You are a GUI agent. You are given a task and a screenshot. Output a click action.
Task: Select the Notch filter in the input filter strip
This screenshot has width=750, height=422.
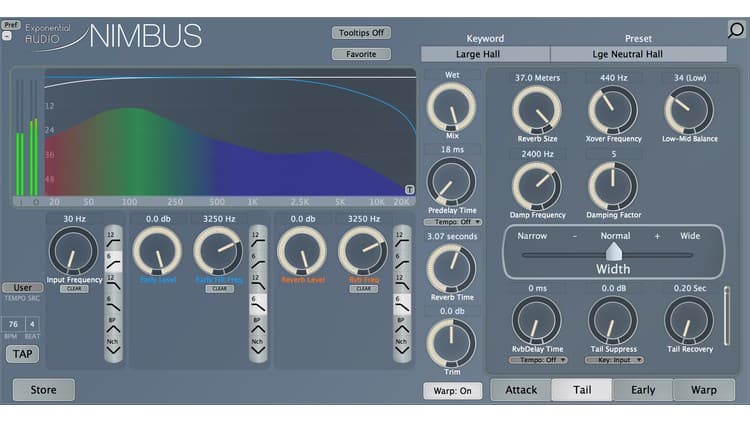click(113, 340)
